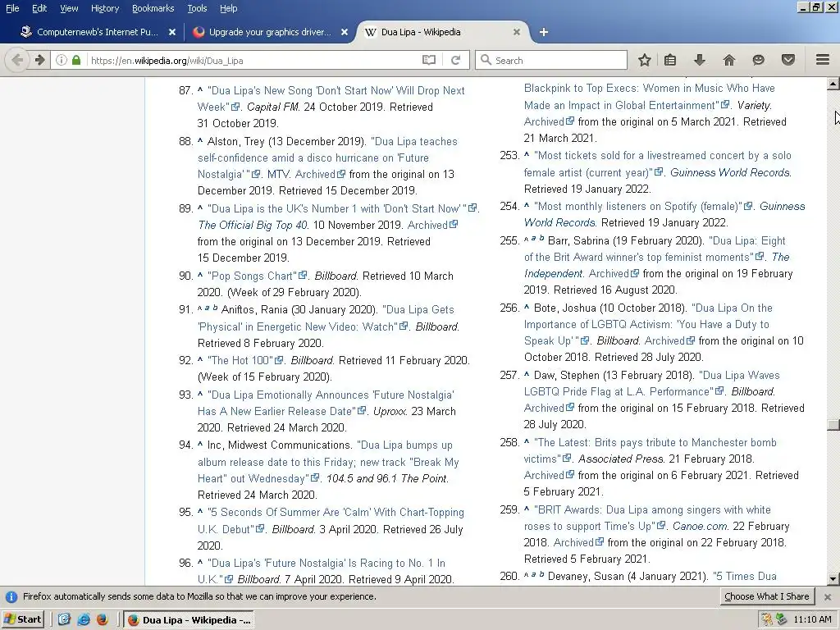Open "Dua Lipa is the UK's Number 1" link
This screenshot has height=630, width=840.
click(x=337, y=208)
